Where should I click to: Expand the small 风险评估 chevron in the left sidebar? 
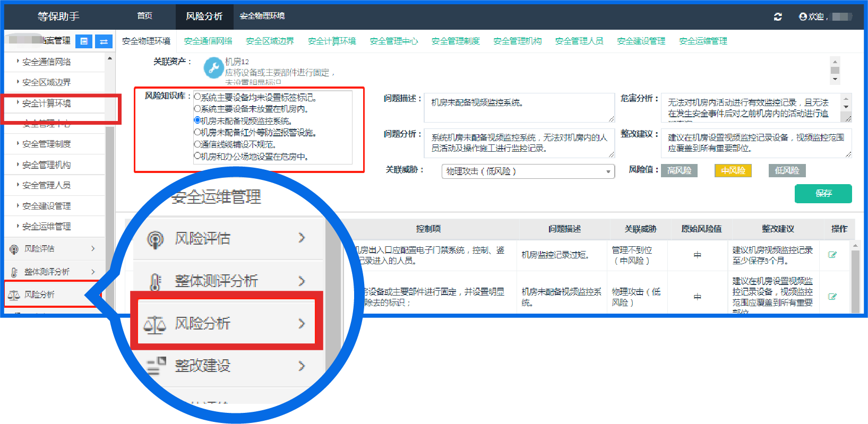click(x=93, y=248)
